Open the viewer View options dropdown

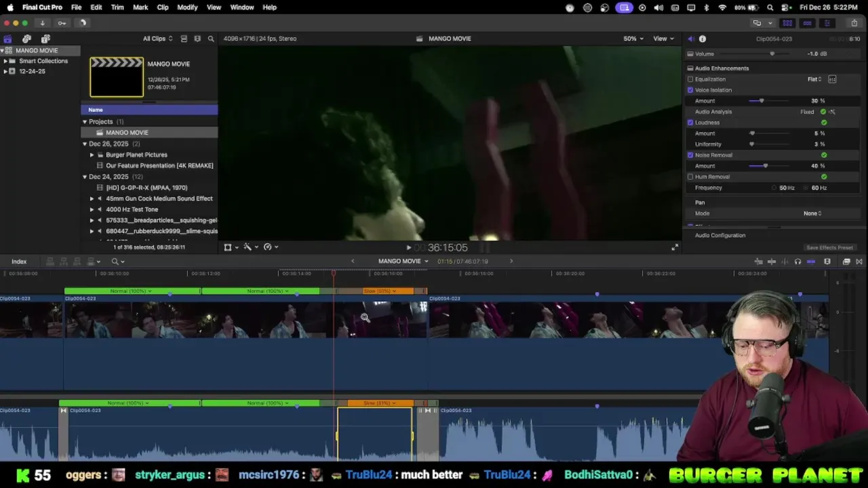(x=663, y=39)
